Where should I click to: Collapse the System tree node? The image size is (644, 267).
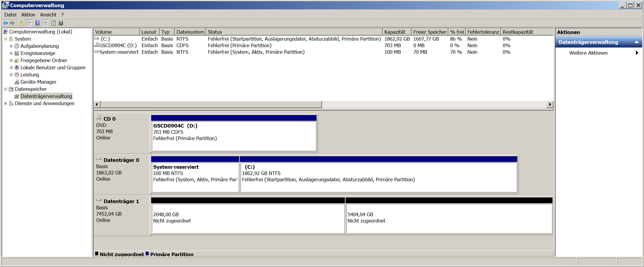(5, 39)
